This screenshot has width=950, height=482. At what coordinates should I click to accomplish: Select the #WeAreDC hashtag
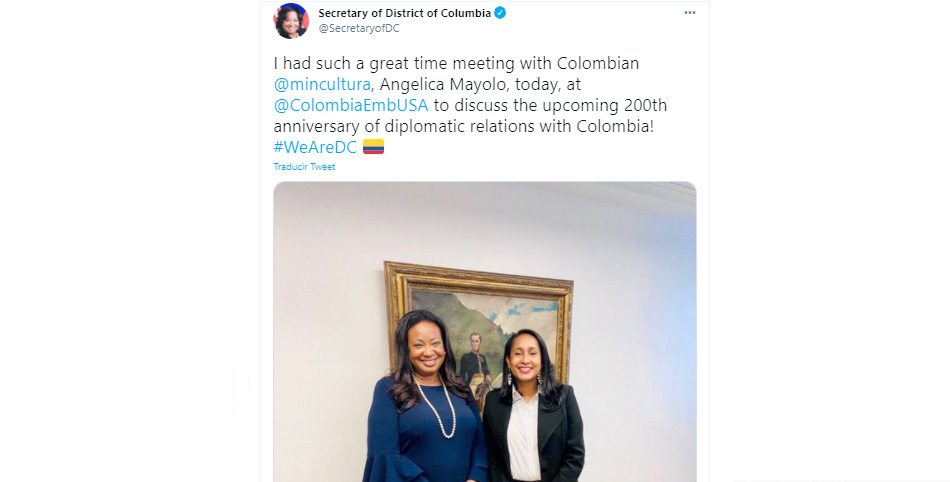point(315,147)
